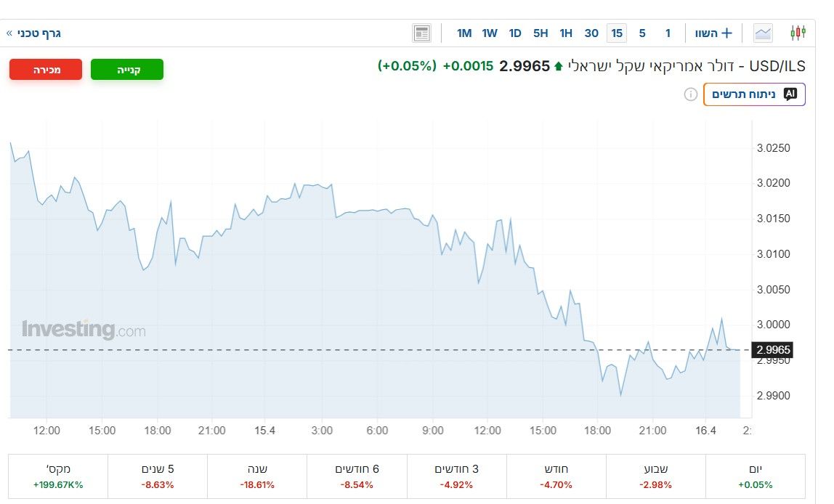
Task: Select 30-minute interval
Action: pos(591,33)
